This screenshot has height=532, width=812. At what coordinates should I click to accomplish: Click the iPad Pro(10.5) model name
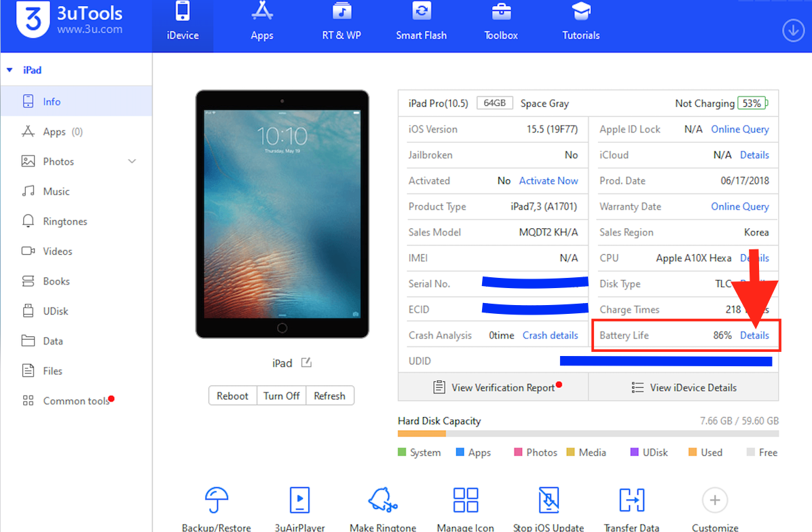[x=438, y=103]
